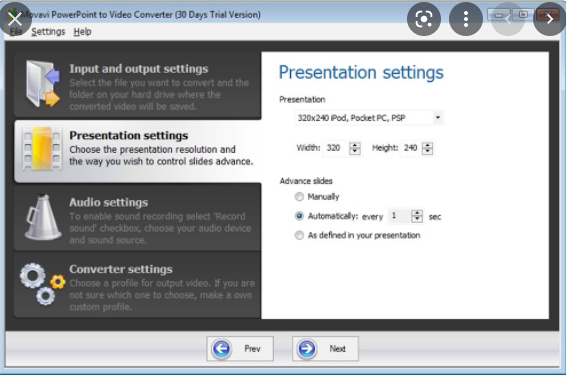This screenshot has width=566, height=378.
Task: Switch to Input and output settings section
Action: click(x=138, y=86)
